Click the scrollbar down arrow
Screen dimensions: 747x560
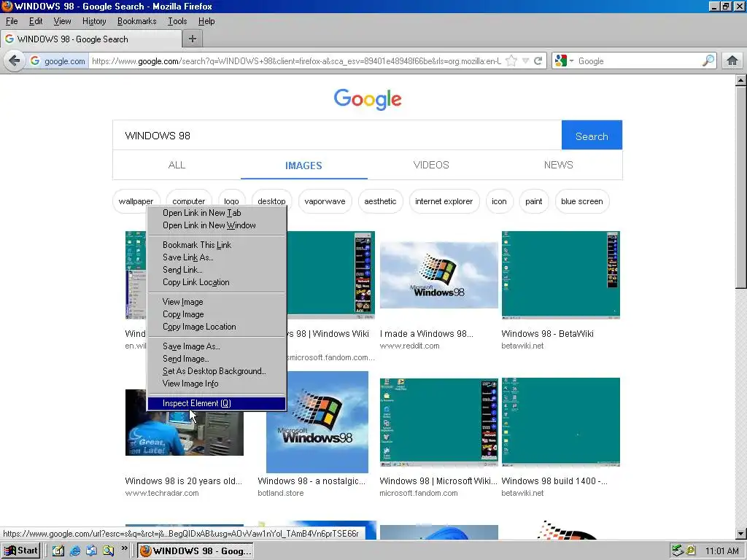[741, 533]
